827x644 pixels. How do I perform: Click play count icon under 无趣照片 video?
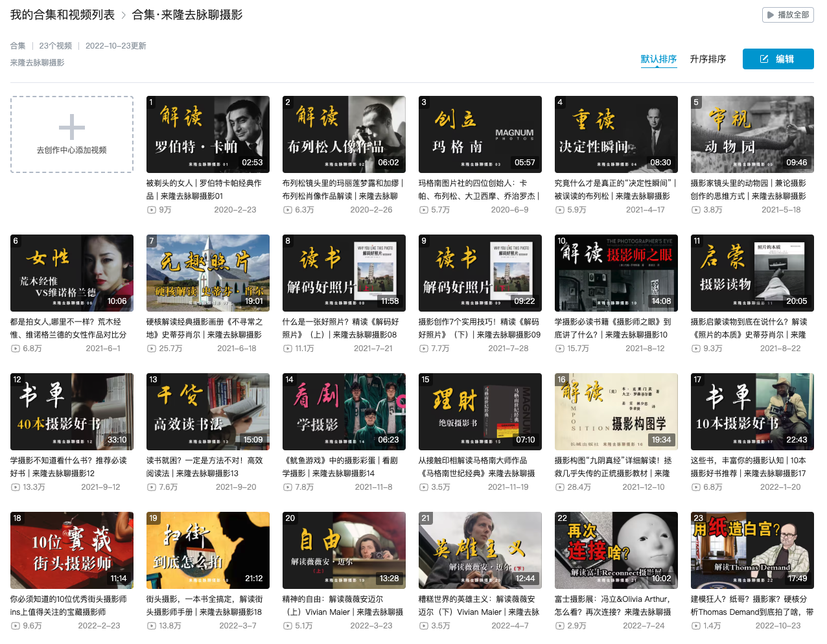tap(152, 349)
